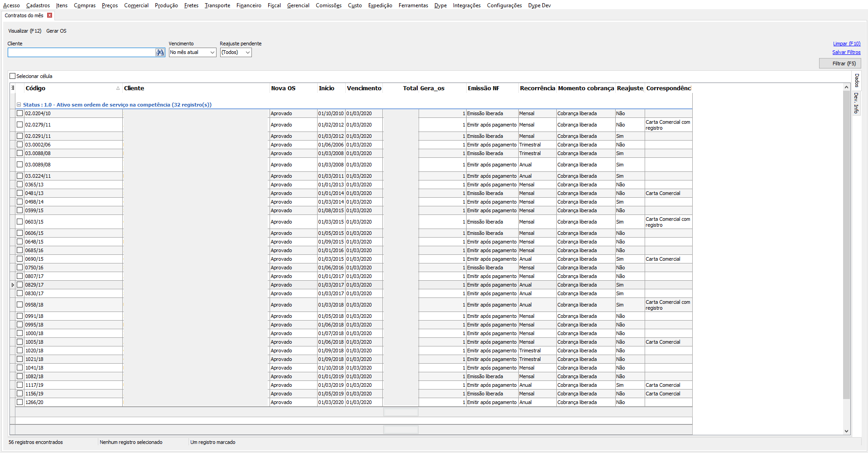Click the scroll down arrow of the grid

(846, 431)
